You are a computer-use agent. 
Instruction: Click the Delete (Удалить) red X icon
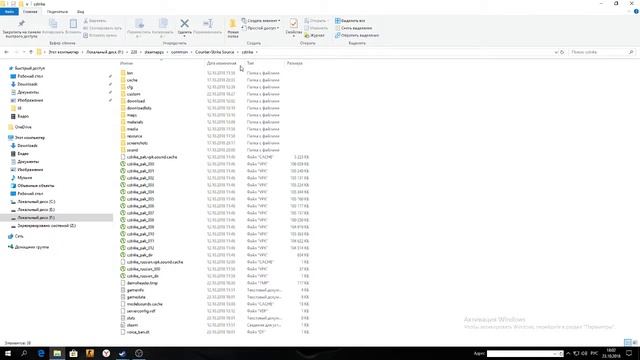(184, 23)
